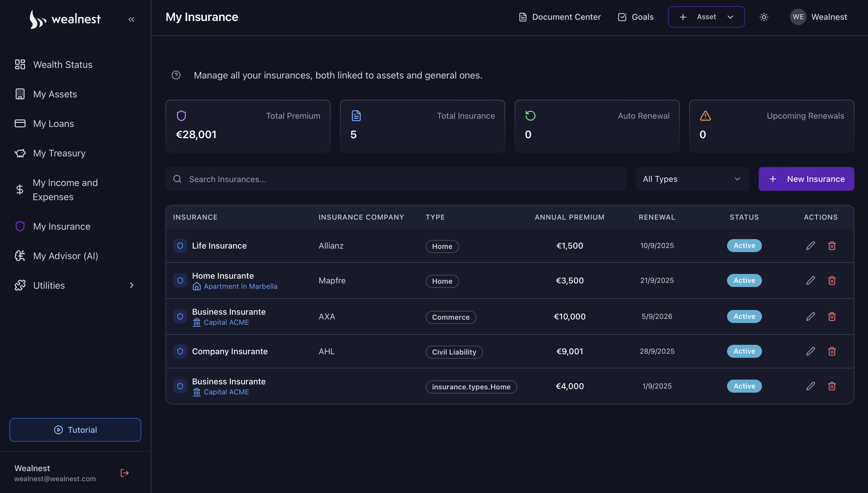Screen dimensions: 868x493
Task: Open the All Types filter dropdown
Action: (x=692, y=179)
